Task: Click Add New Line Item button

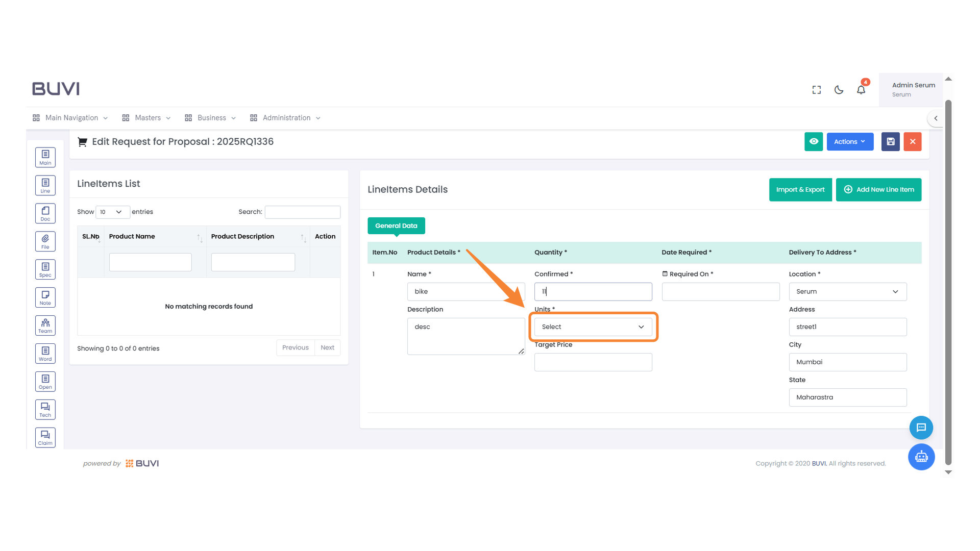Action: click(x=878, y=190)
